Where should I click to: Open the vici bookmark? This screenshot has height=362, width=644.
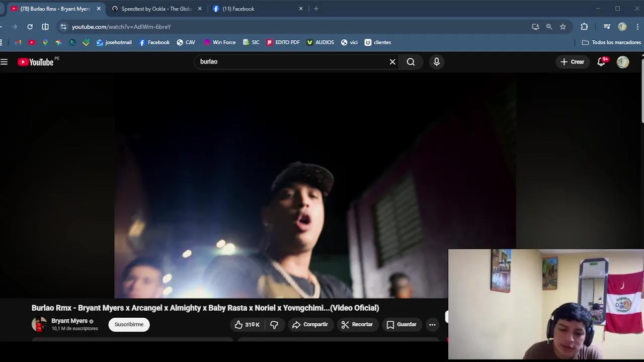(350, 42)
